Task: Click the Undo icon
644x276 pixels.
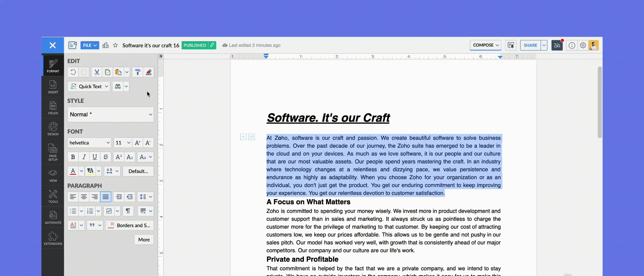Action: tap(73, 72)
